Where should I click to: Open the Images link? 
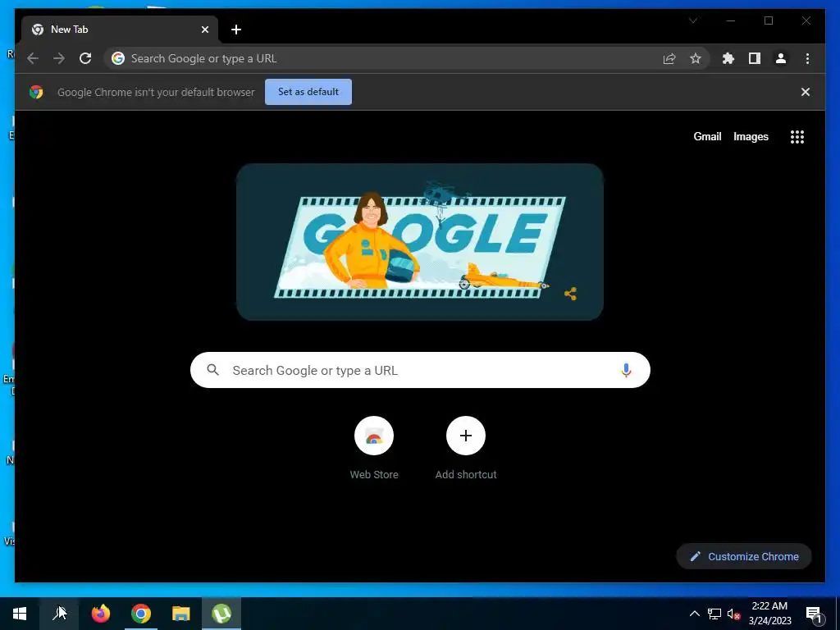pos(751,137)
